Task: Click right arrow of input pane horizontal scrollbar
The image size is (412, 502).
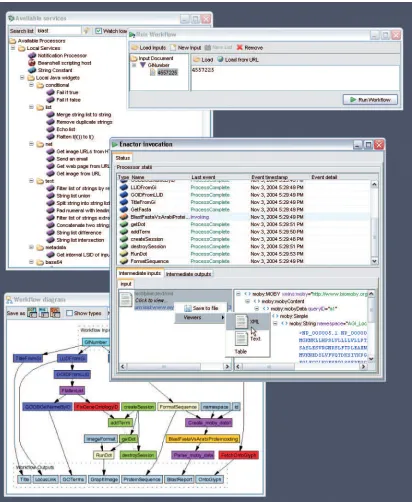Action: 228,366
